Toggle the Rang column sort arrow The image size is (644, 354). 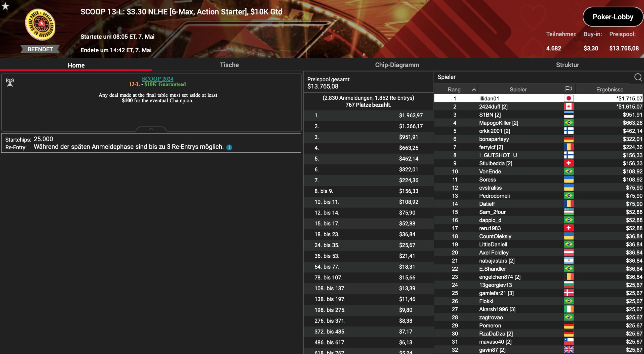pyautogui.click(x=474, y=89)
